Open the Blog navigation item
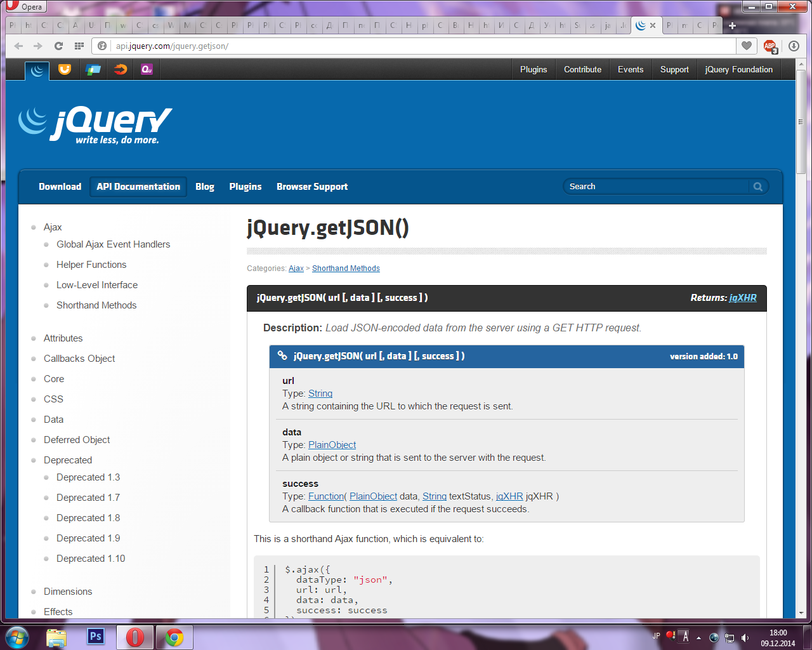 (x=204, y=187)
